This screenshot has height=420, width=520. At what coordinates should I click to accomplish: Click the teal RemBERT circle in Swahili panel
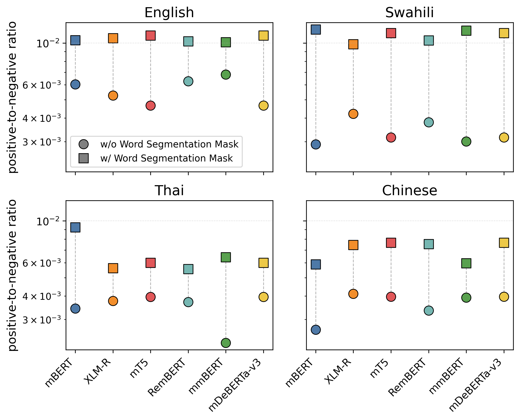(x=429, y=122)
